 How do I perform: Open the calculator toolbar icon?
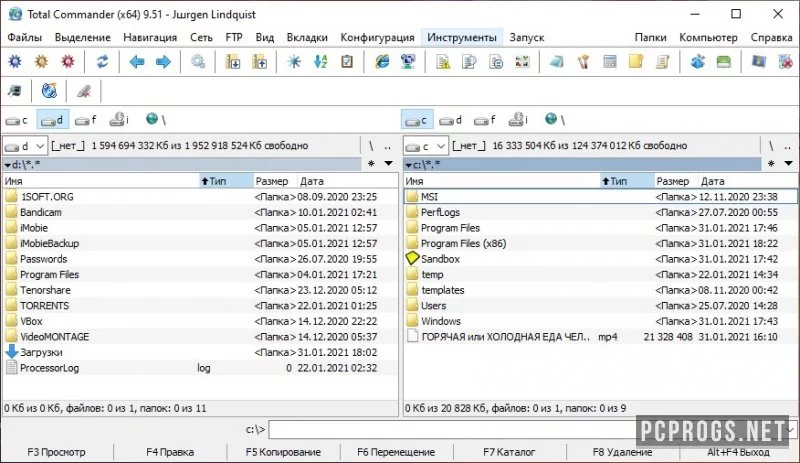pyautogui.click(x=610, y=62)
